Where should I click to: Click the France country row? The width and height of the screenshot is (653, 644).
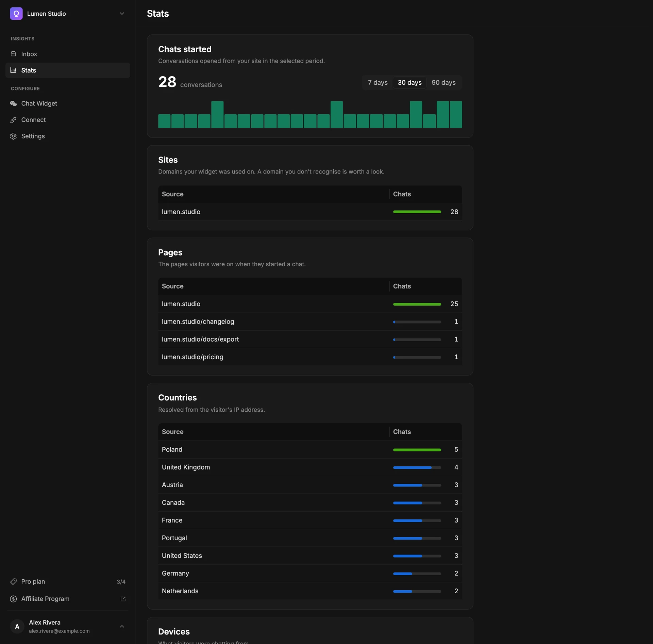pyautogui.click(x=310, y=520)
